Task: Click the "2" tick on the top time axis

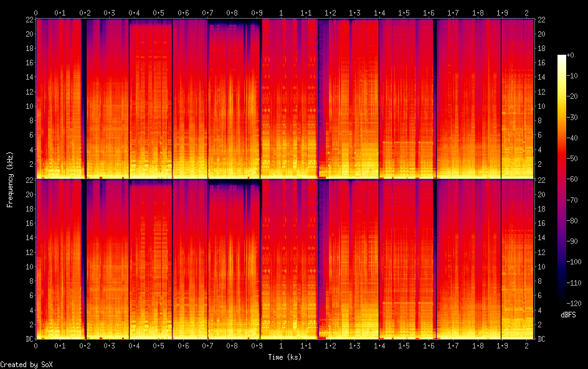Action: click(526, 13)
